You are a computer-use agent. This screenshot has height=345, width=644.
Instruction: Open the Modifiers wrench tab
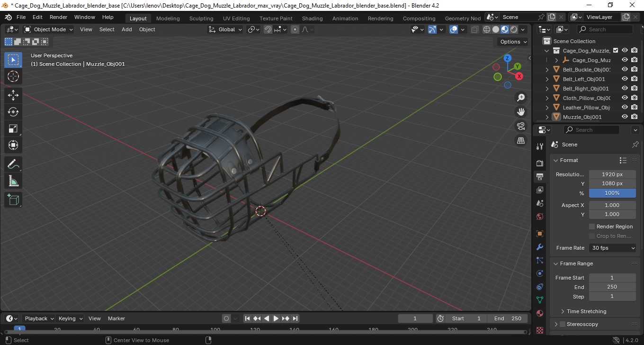pyautogui.click(x=540, y=247)
